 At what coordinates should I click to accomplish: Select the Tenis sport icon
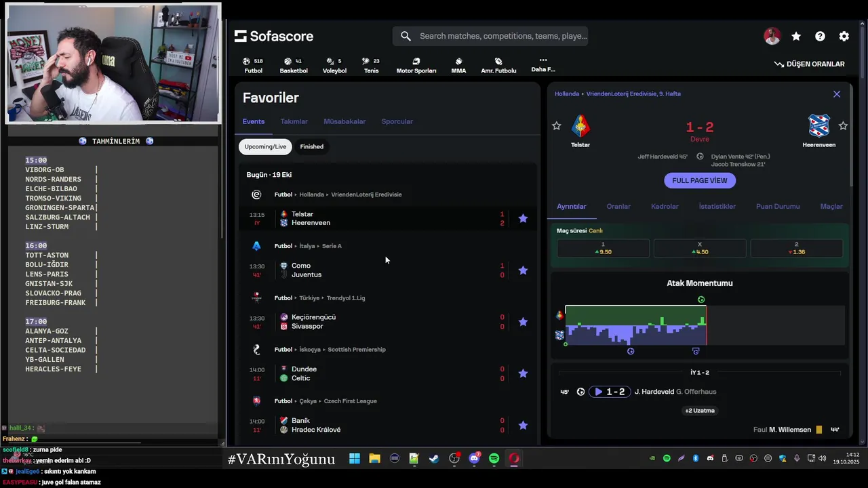pos(371,65)
